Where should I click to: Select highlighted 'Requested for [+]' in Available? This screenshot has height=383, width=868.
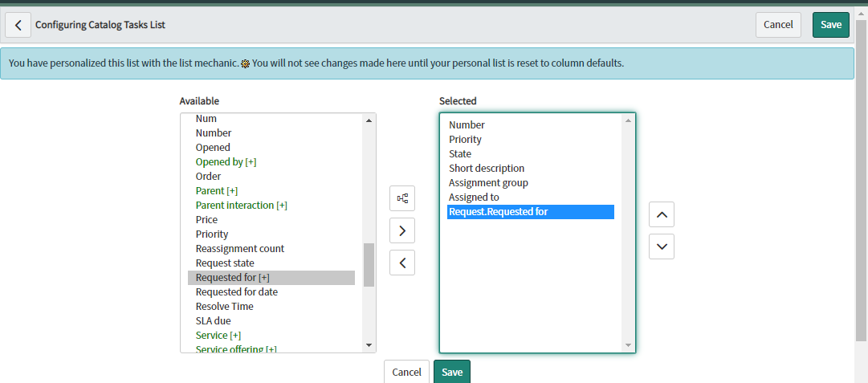pyautogui.click(x=271, y=277)
